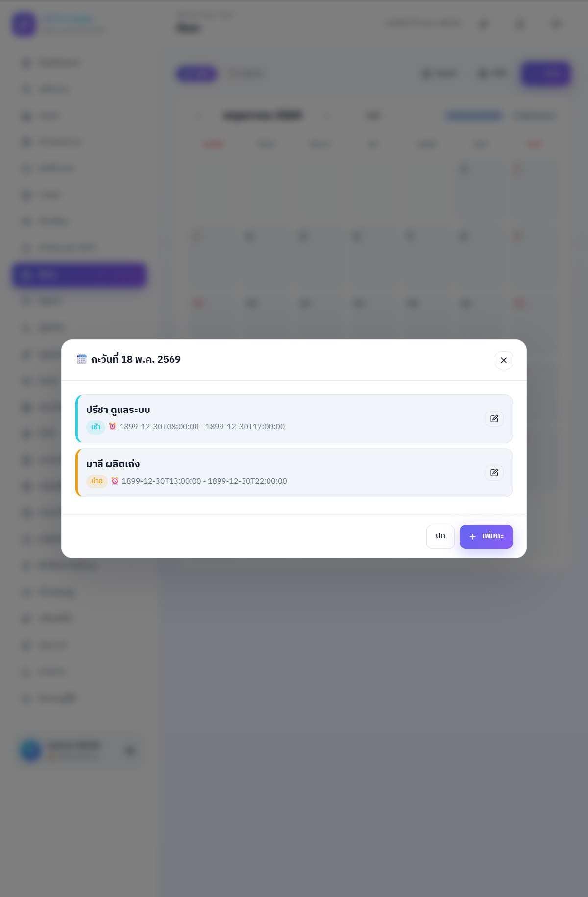Viewport: 588px width, 897px height.
Task: Open the ปรีชา ดูแลระบบ shift card
Action: click(x=294, y=419)
